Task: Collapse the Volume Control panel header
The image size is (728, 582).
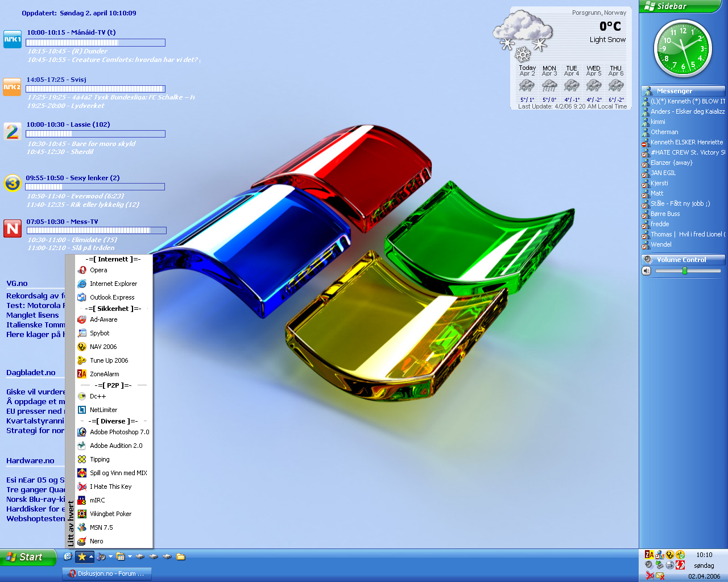Action: pos(683,260)
